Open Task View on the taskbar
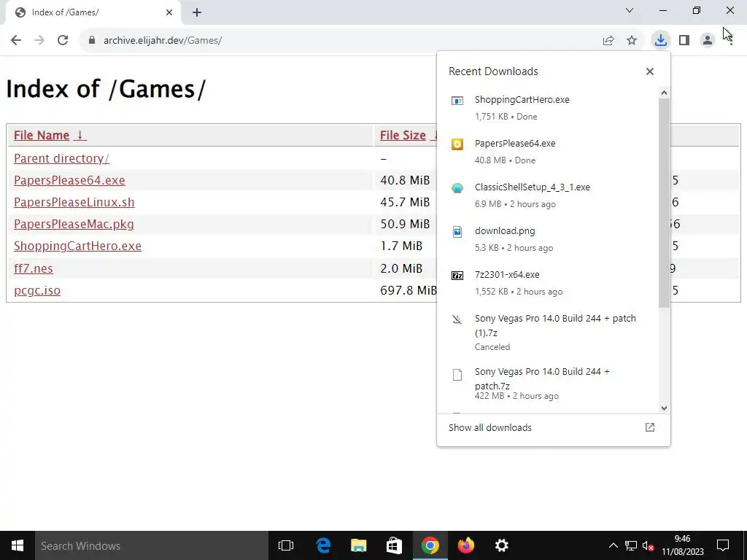Viewport: 747px width, 560px height. [286, 545]
